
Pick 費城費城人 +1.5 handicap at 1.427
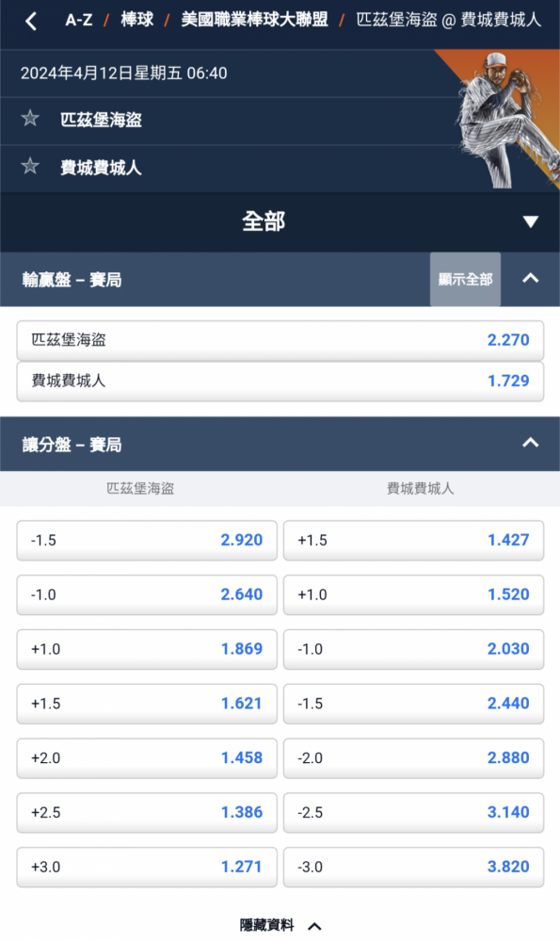coord(413,540)
